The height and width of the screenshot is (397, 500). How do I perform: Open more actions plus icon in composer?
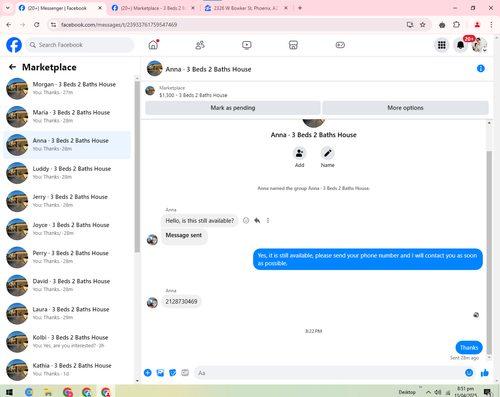point(148,373)
